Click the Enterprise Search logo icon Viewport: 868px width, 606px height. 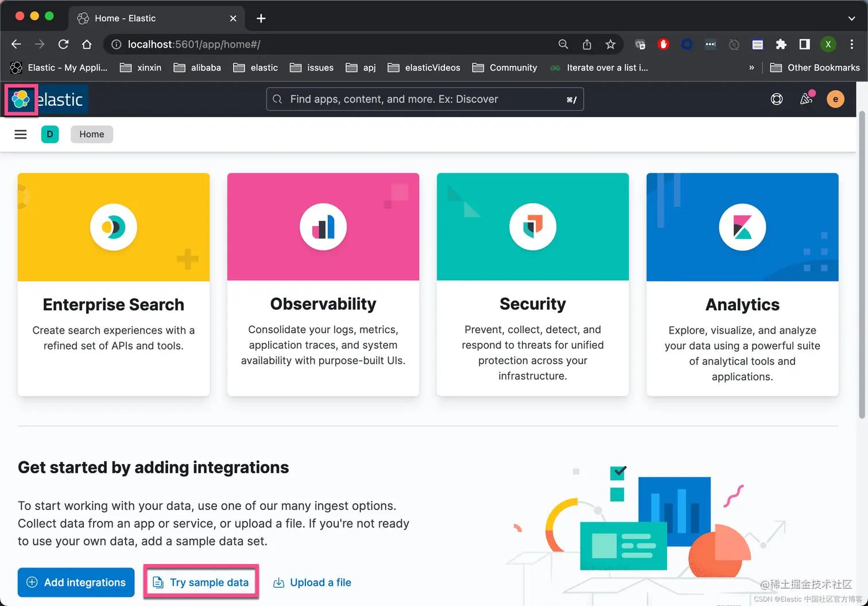[114, 227]
